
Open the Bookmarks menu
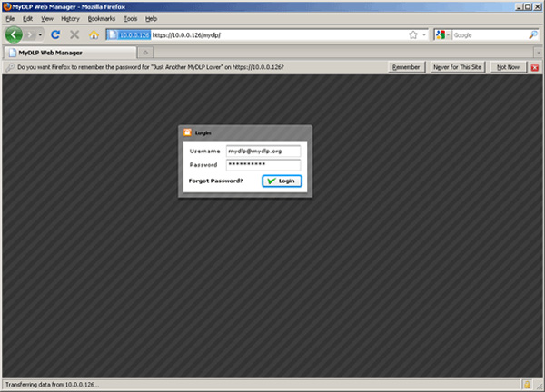click(101, 19)
